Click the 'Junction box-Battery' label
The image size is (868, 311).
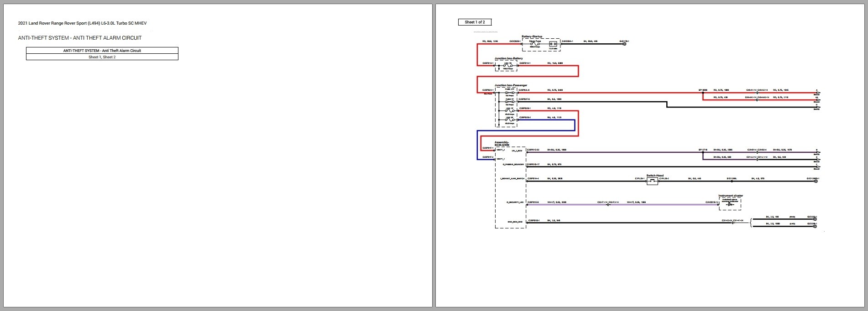click(509, 58)
